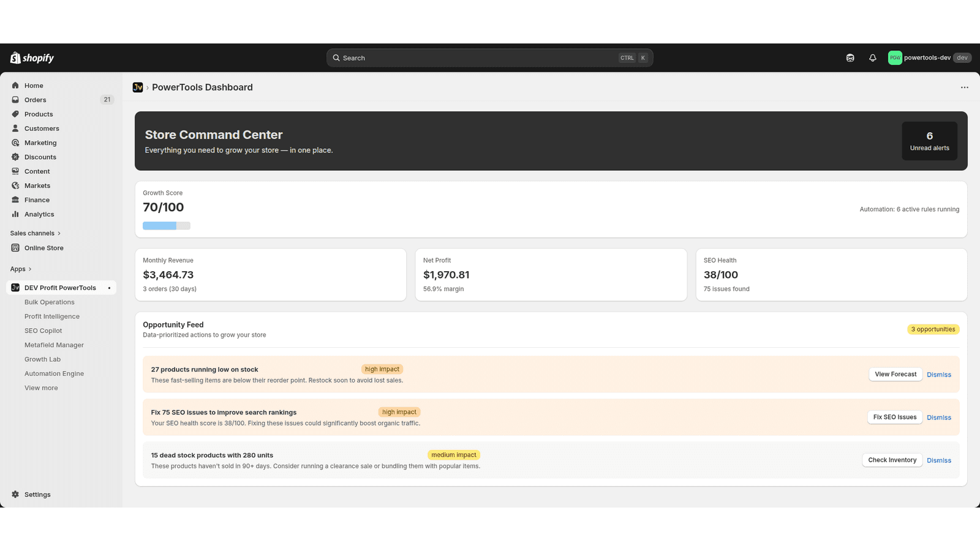Click the Check Inventory button

point(892,460)
